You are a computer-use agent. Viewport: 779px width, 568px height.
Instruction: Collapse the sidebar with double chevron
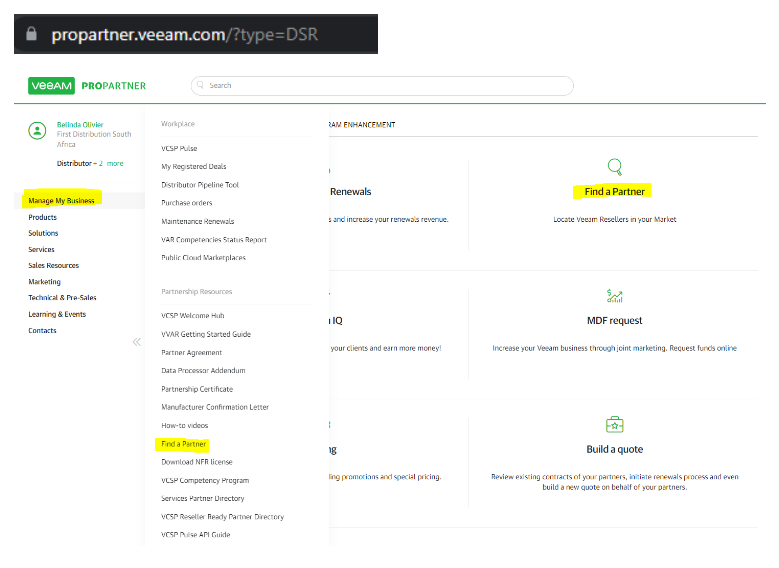(137, 342)
